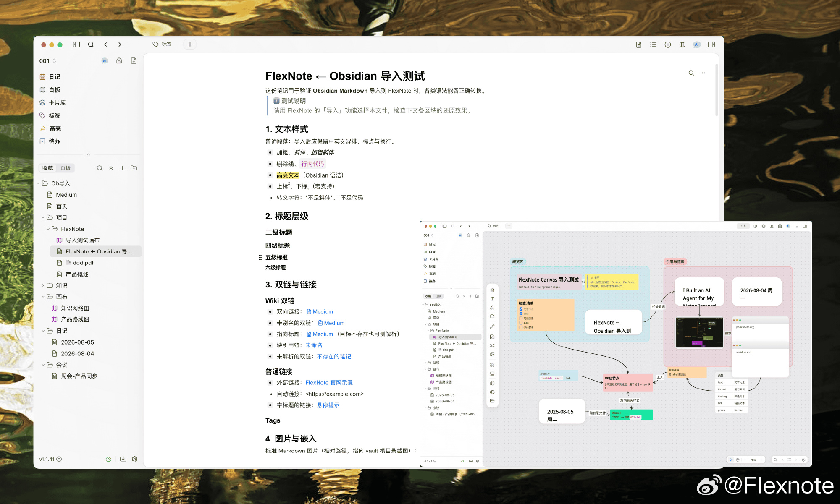The image size is (840, 504).
Task: Open the 标签 tab in the note window's title bar
Action: pos(162,44)
